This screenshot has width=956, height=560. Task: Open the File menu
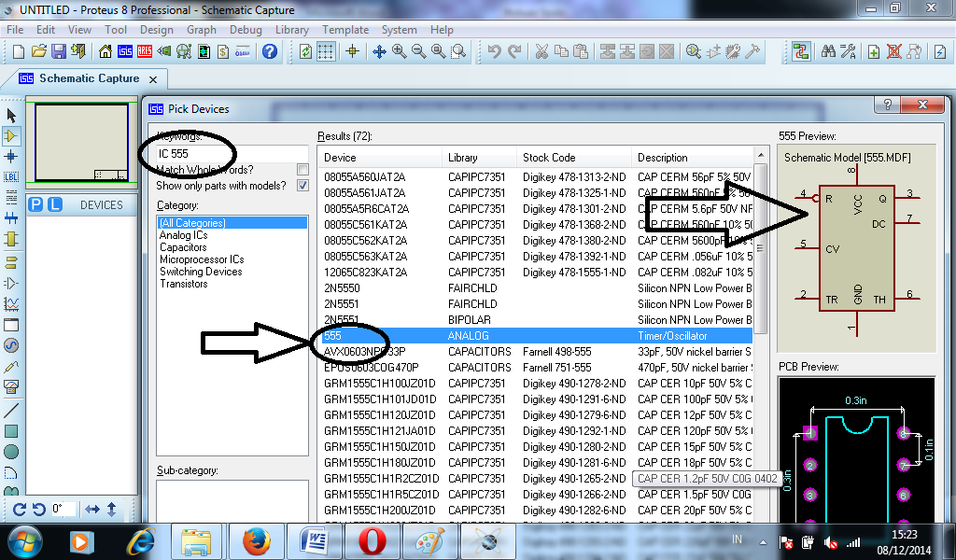pos(15,30)
